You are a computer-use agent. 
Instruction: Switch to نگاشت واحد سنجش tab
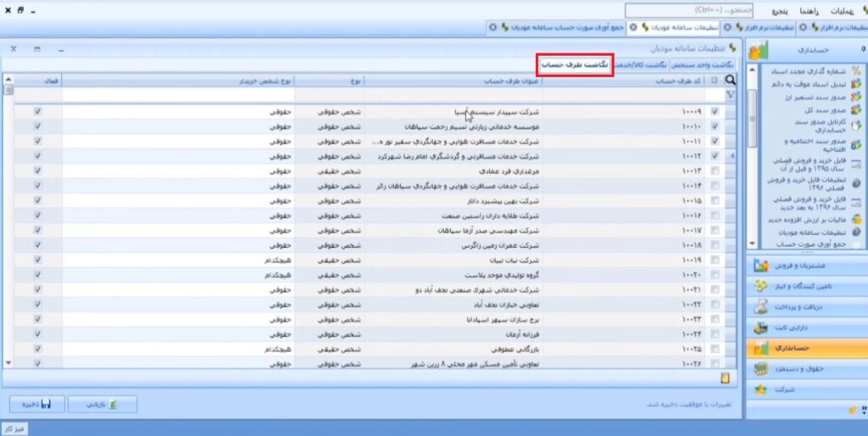[702, 65]
